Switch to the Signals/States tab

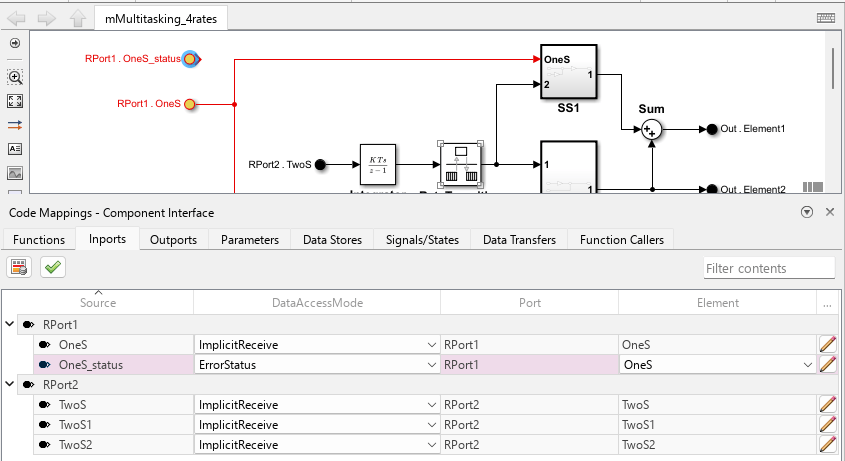[x=422, y=239]
